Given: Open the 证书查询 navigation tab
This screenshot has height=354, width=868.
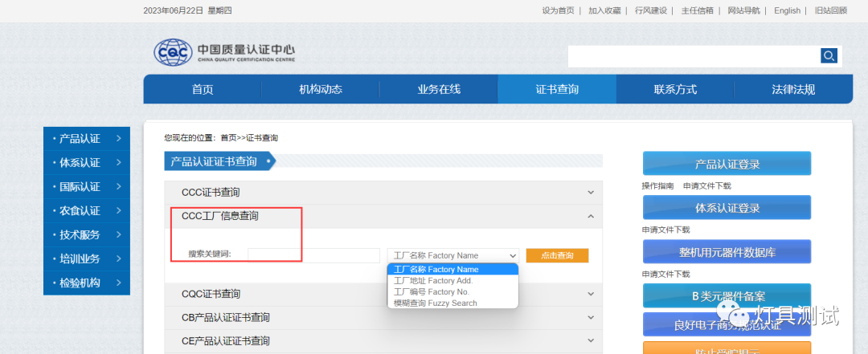Looking at the screenshot, I should click(557, 89).
